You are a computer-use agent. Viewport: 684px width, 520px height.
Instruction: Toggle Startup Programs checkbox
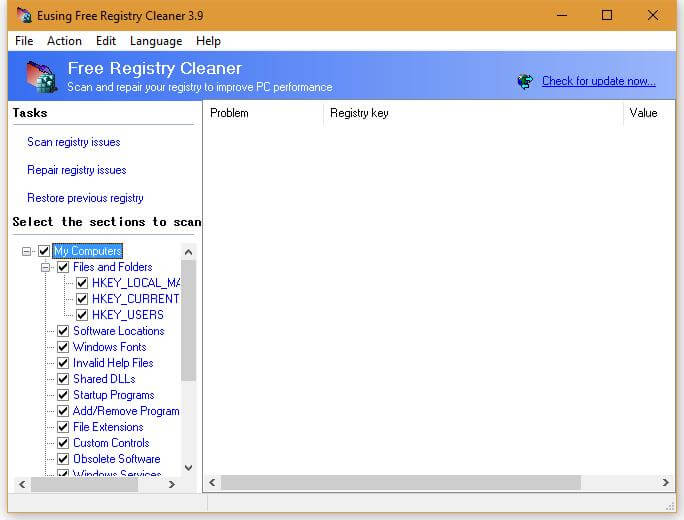(x=63, y=395)
